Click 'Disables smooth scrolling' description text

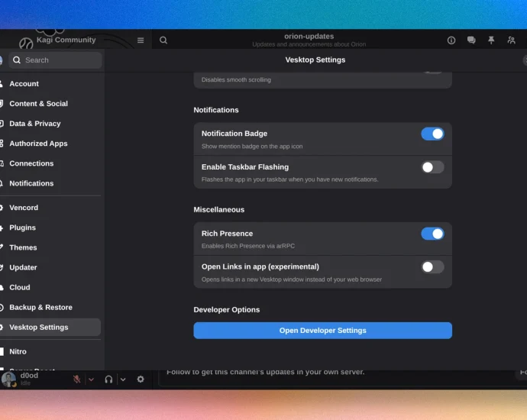236,79
